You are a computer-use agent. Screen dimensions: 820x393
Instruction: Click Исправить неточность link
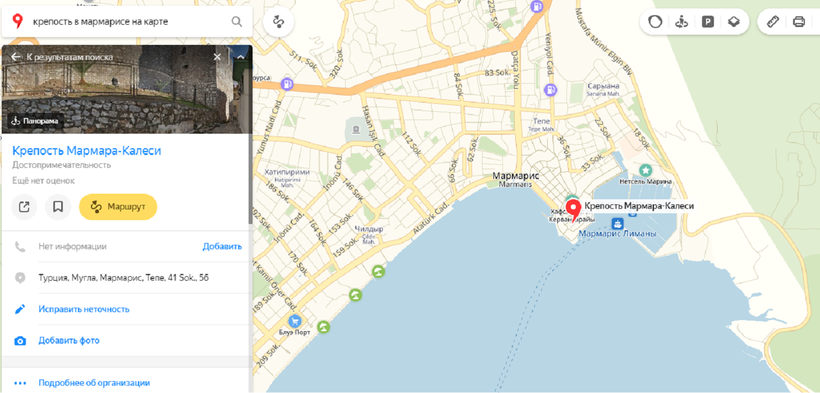84,309
